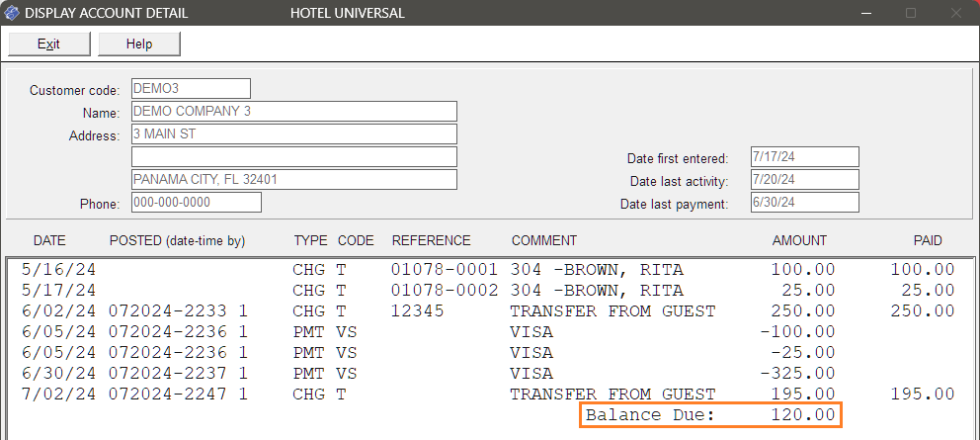Open the Help button

pos(139,44)
